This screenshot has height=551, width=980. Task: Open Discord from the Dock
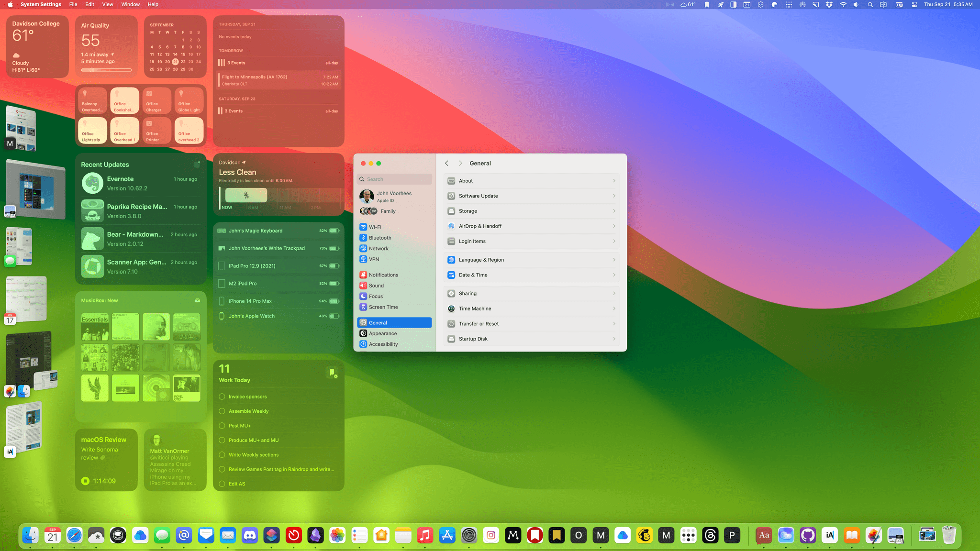250,535
